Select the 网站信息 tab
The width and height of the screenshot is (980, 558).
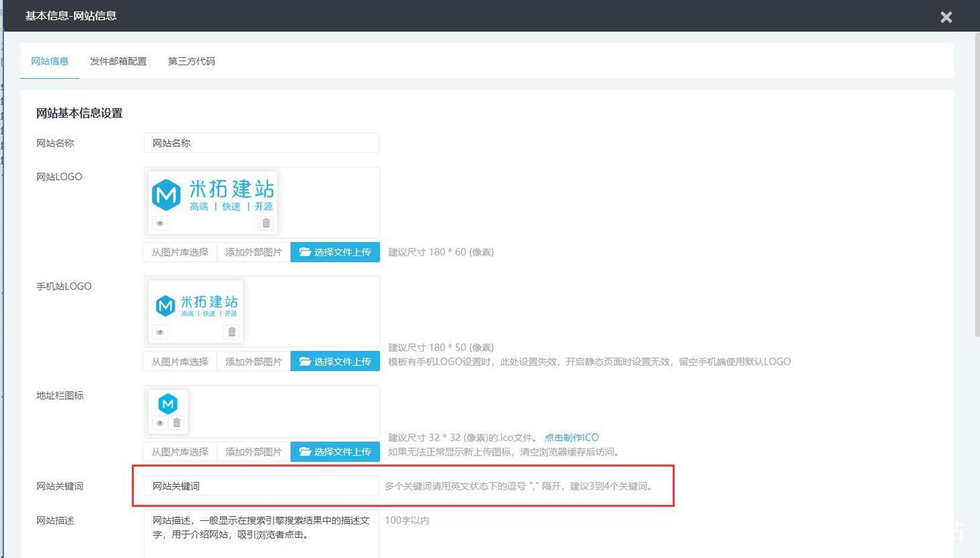50,61
